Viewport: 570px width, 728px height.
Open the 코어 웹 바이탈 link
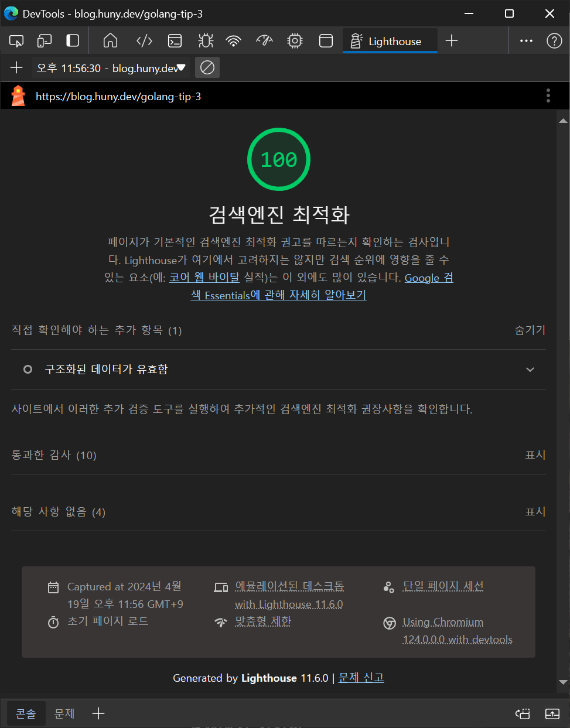point(204,277)
